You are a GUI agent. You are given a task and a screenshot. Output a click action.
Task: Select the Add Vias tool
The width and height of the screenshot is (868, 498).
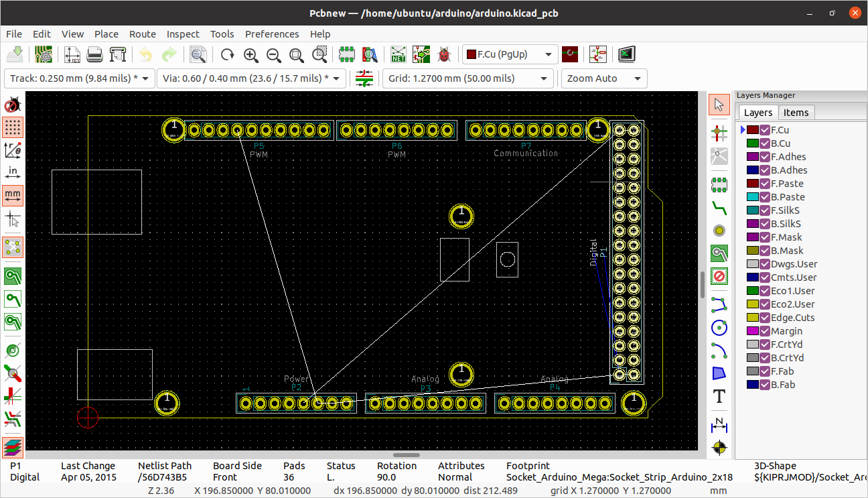point(719,230)
